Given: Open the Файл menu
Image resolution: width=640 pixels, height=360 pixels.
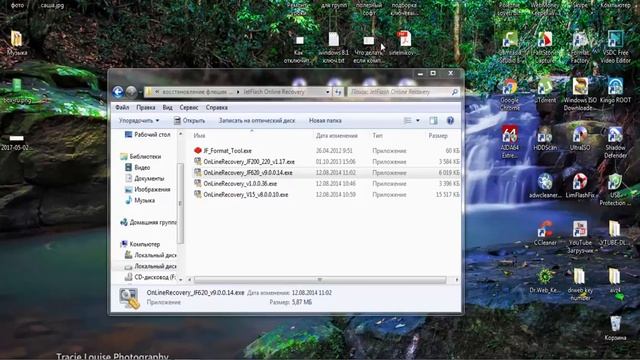Looking at the screenshot, I should click(122, 107).
